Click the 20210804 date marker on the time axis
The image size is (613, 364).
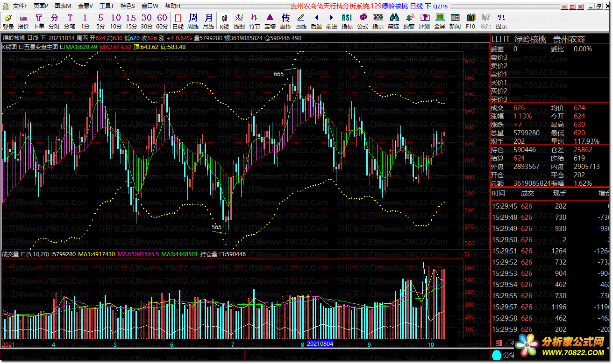tap(320, 344)
